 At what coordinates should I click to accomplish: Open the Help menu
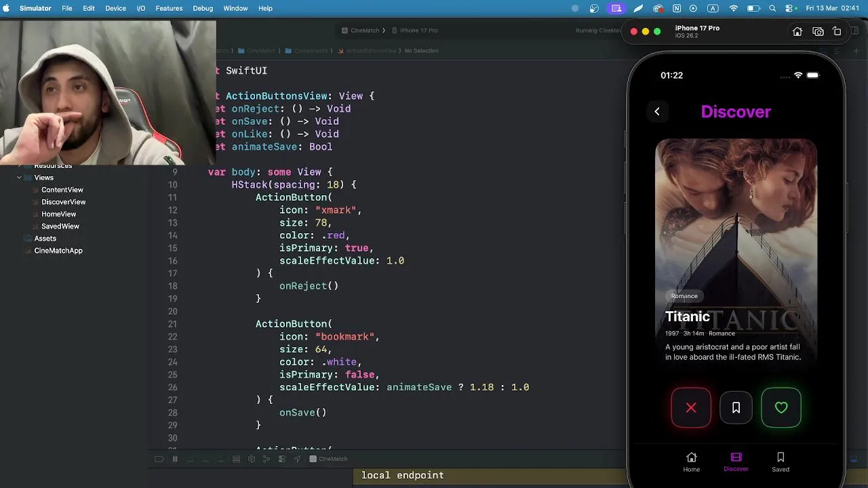[266, 8]
